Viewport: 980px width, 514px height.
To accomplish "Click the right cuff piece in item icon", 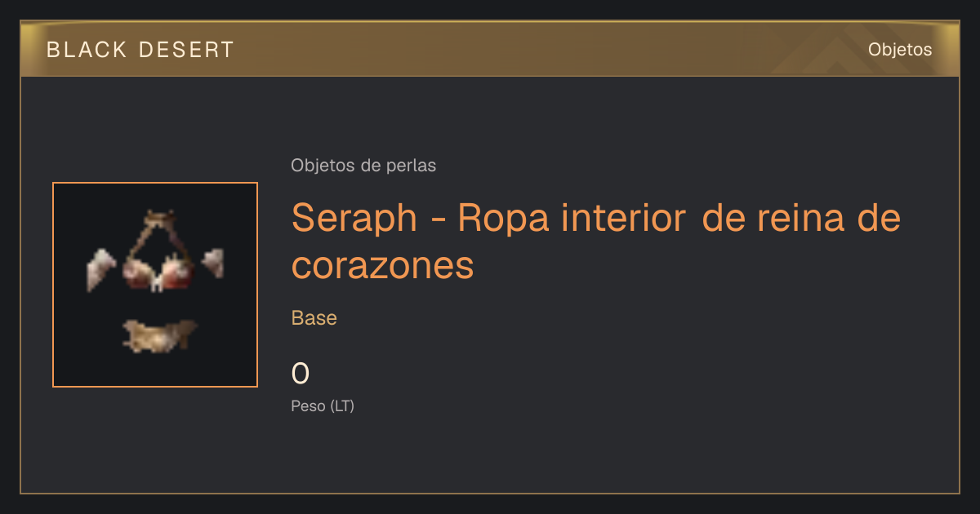I will (x=213, y=263).
